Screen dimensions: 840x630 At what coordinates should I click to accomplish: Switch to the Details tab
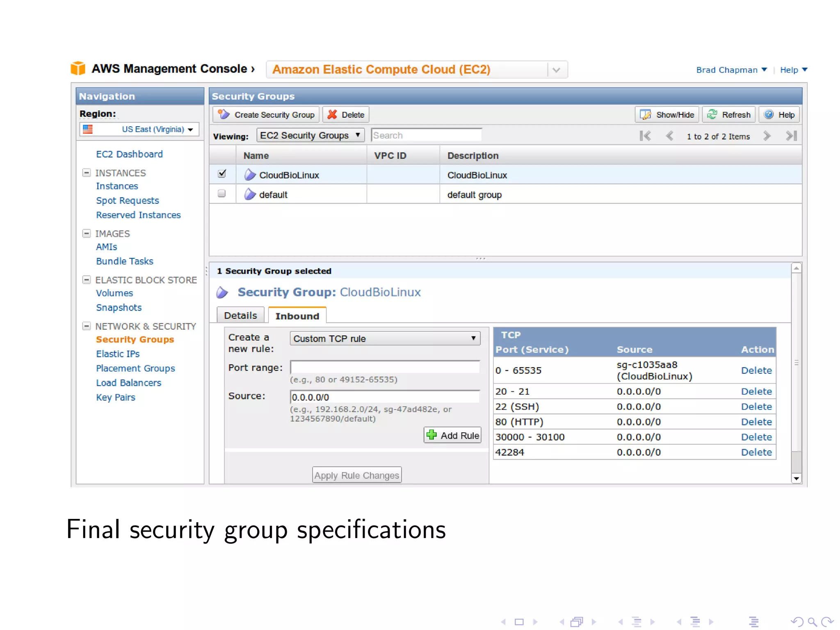pyautogui.click(x=240, y=315)
